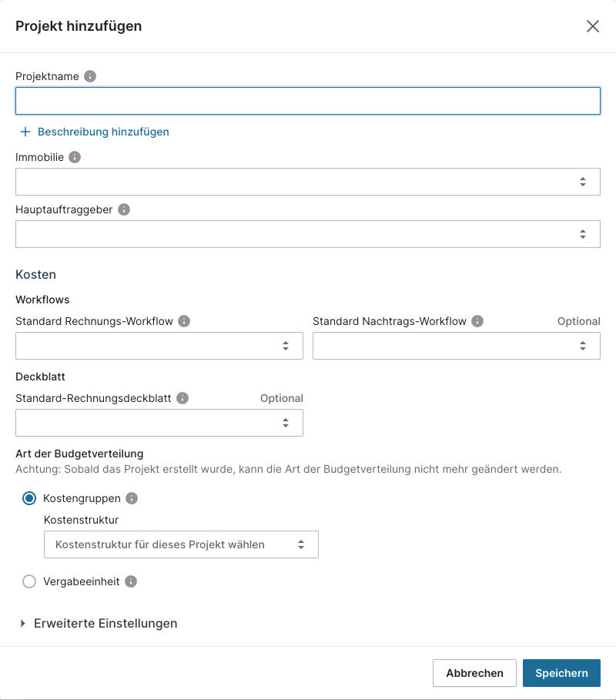This screenshot has width=616, height=700.
Task: Click info icon beside Standard-Rechnungsdeckblatt
Action: (182, 398)
